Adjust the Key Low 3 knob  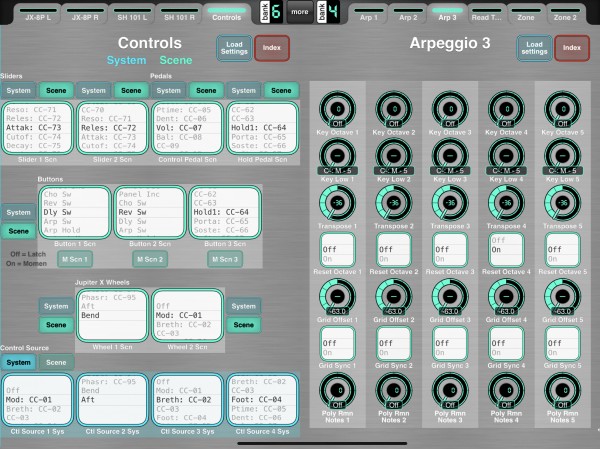click(450, 156)
